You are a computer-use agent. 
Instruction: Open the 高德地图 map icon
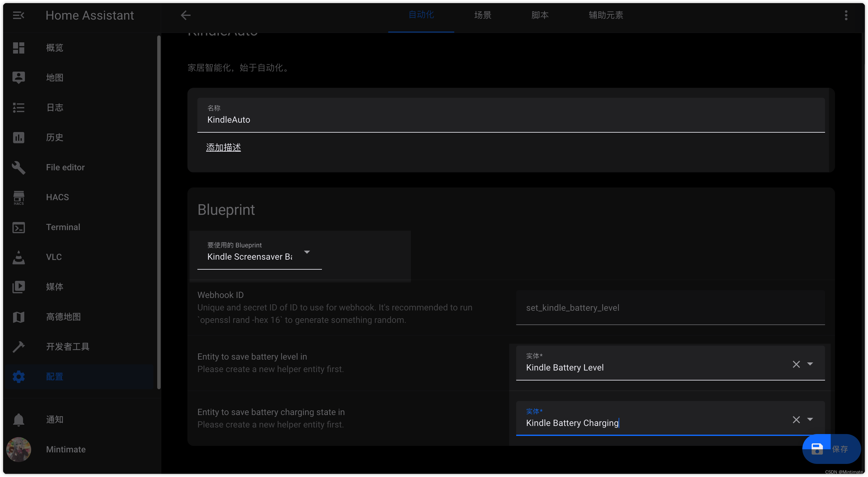(x=19, y=317)
